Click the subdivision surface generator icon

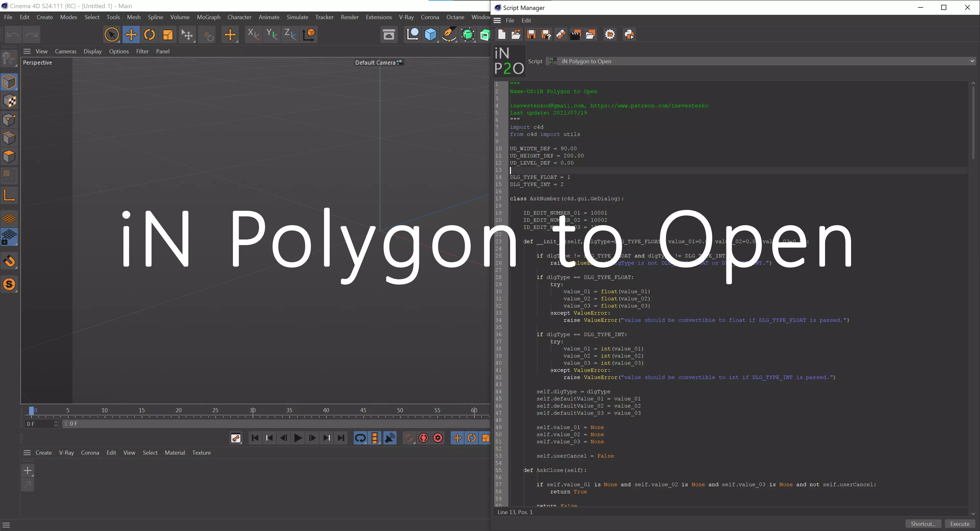(x=468, y=35)
